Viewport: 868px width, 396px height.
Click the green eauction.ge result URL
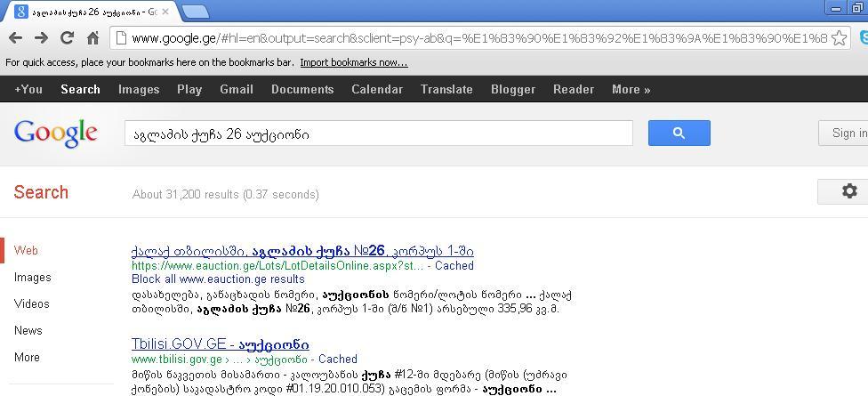click(278, 265)
